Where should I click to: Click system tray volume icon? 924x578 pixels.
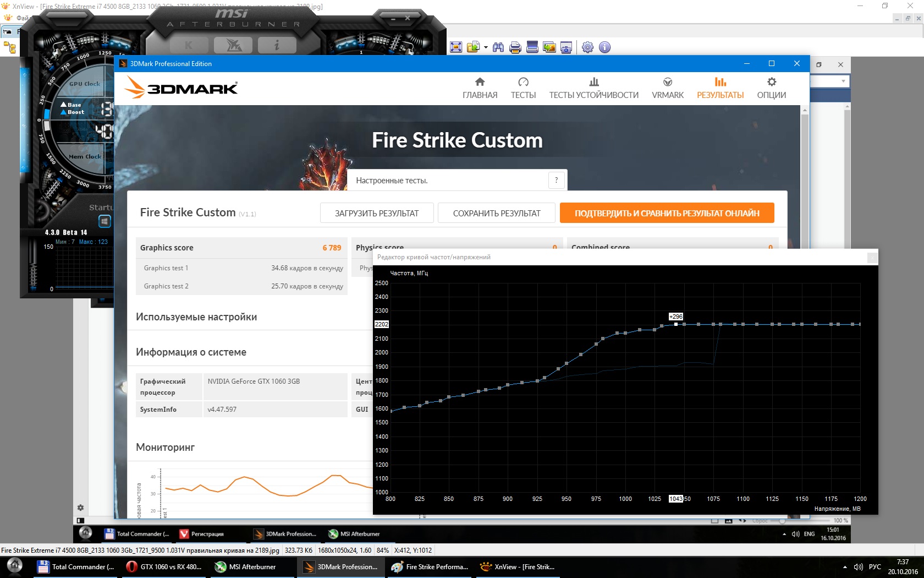(x=858, y=566)
